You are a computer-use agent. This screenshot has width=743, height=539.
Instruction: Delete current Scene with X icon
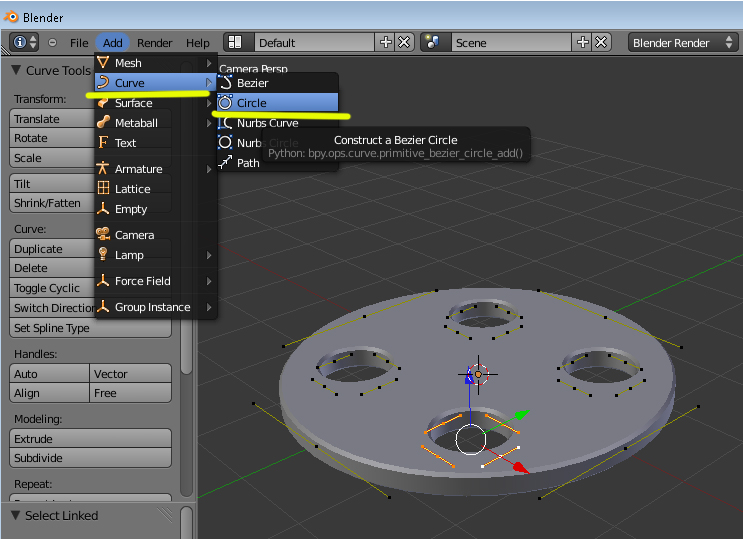point(601,43)
